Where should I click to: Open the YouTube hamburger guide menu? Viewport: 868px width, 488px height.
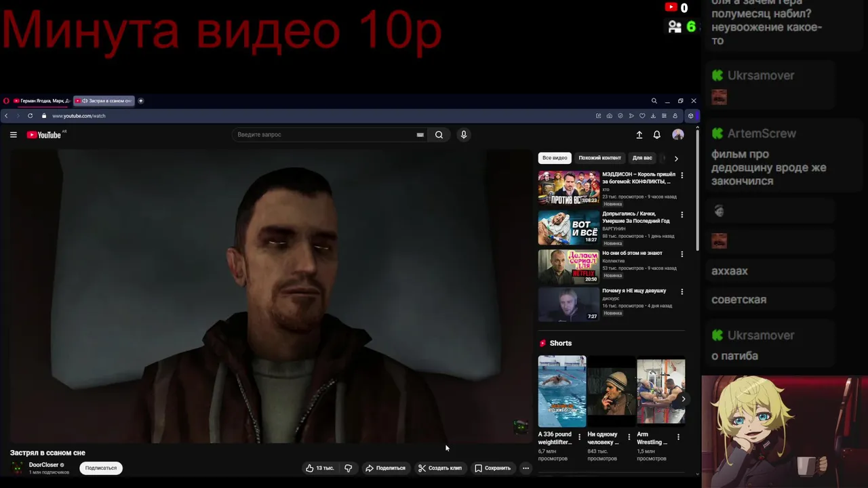[13, 135]
